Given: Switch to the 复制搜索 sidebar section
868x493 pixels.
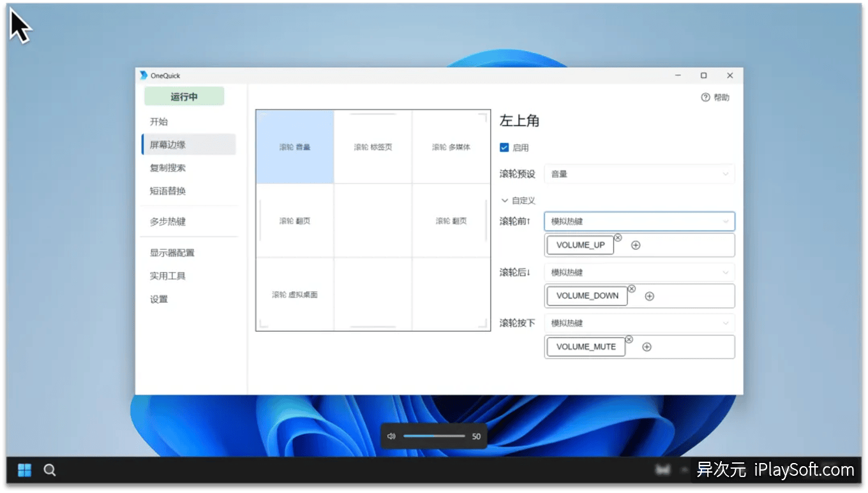Looking at the screenshot, I should tap(167, 168).
